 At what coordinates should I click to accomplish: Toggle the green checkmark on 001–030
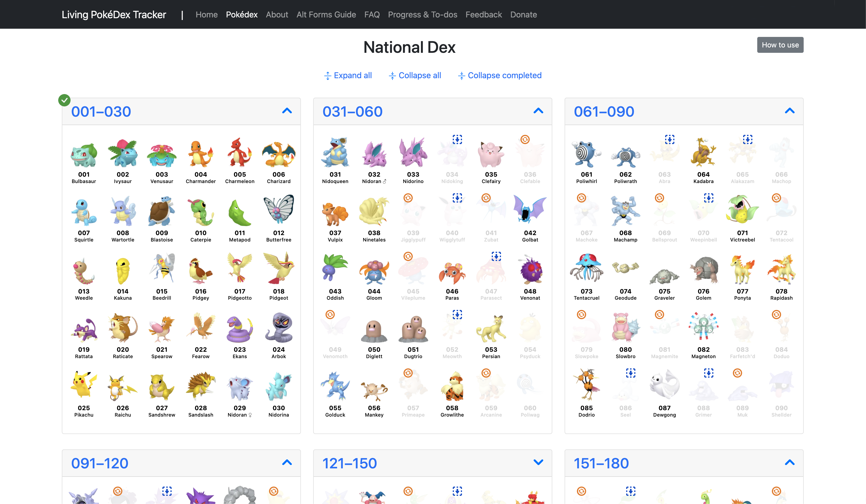click(64, 100)
